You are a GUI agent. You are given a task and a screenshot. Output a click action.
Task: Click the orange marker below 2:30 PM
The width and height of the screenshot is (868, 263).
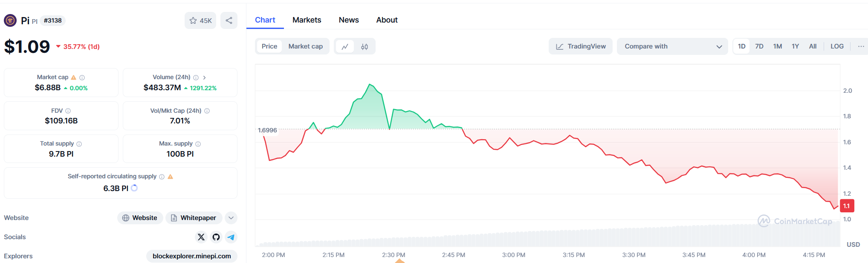(x=400, y=261)
